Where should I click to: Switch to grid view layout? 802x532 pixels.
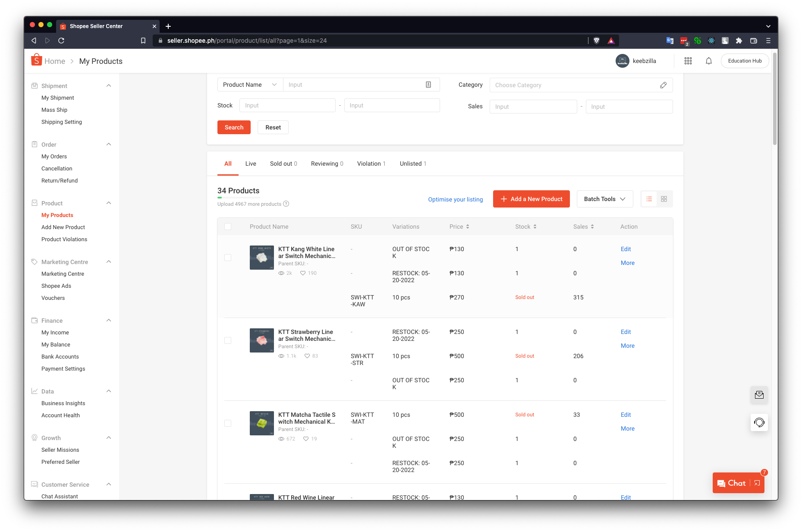pyautogui.click(x=664, y=199)
